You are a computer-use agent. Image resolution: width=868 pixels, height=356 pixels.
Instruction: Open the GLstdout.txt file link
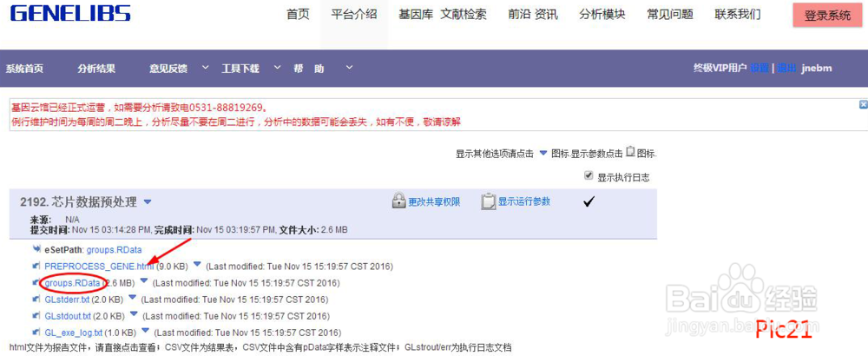tap(68, 317)
